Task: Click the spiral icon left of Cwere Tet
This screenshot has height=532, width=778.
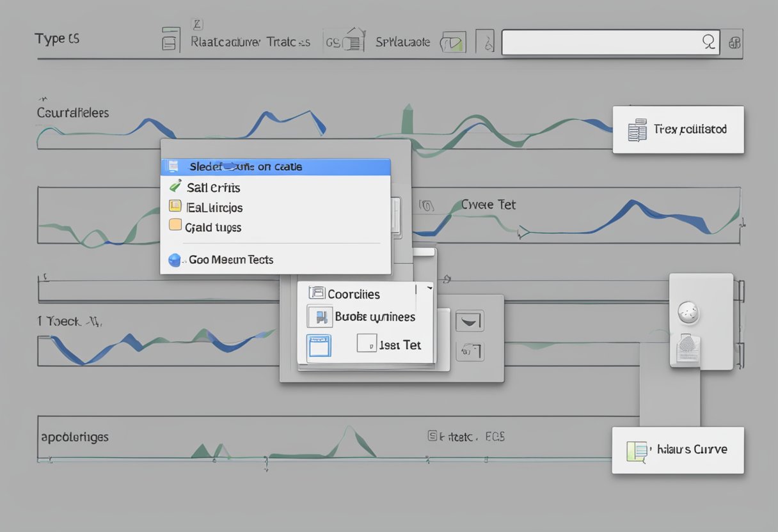Action: tap(427, 205)
